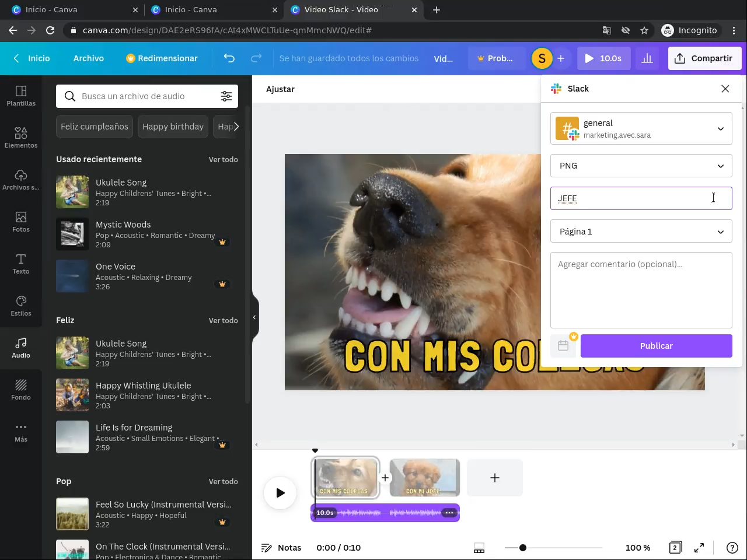This screenshot has height=560, width=747.
Task: Click the Publicar button
Action: (657, 346)
